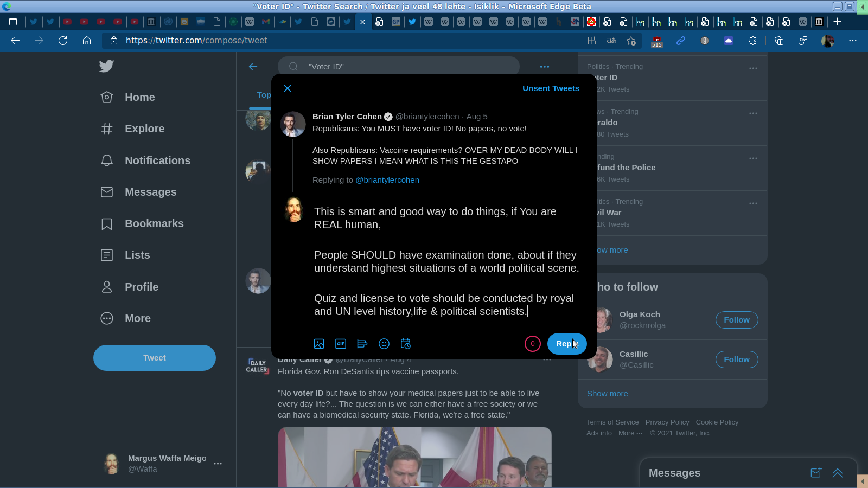Follow Casillic

(737, 359)
